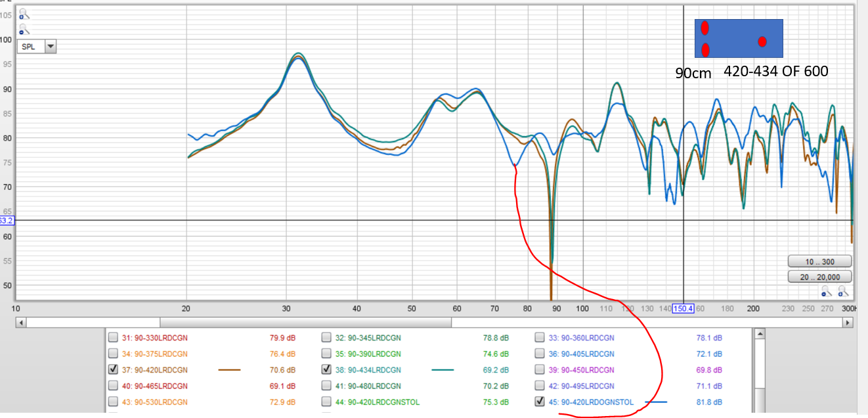Click the 81.8 dB value for trace 45
This screenshot has width=868, height=418.
[x=710, y=402]
